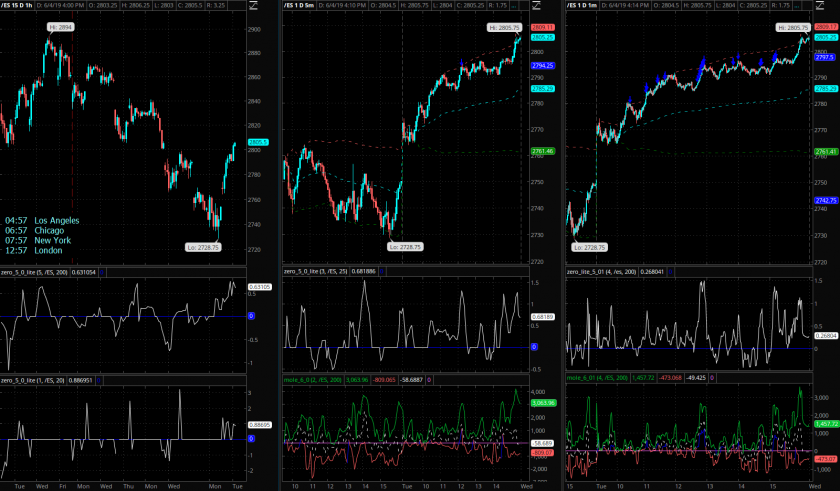The height and width of the screenshot is (491, 840).
Task: Click the Lo: 2728.75 bubble on the 1h chart
Action: [x=204, y=246]
